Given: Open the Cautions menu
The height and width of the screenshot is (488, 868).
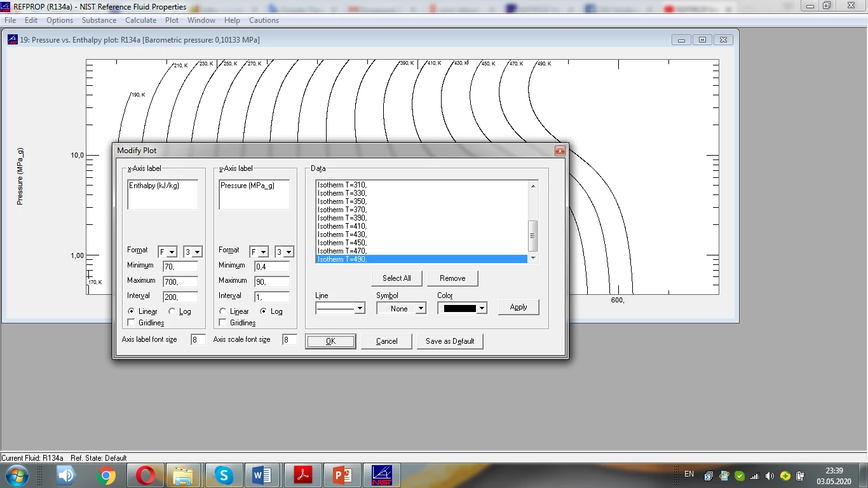Looking at the screenshot, I should pyautogui.click(x=264, y=20).
